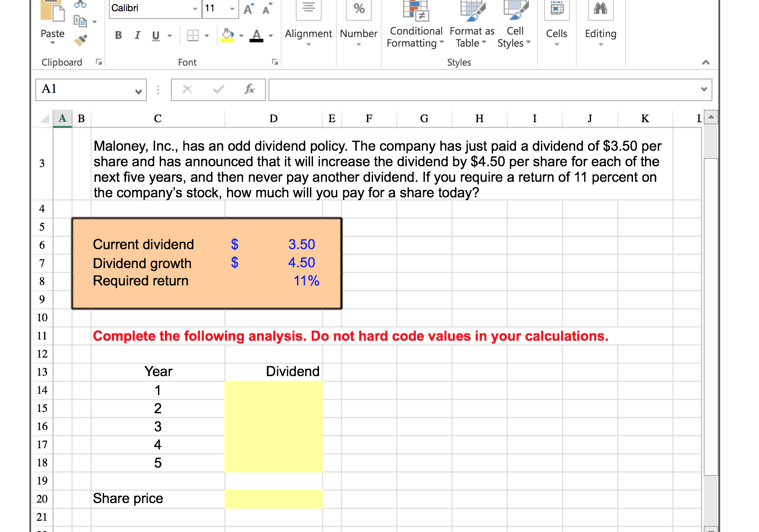
Task: Click the Insert Function fx icon
Action: (x=249, y=89)
